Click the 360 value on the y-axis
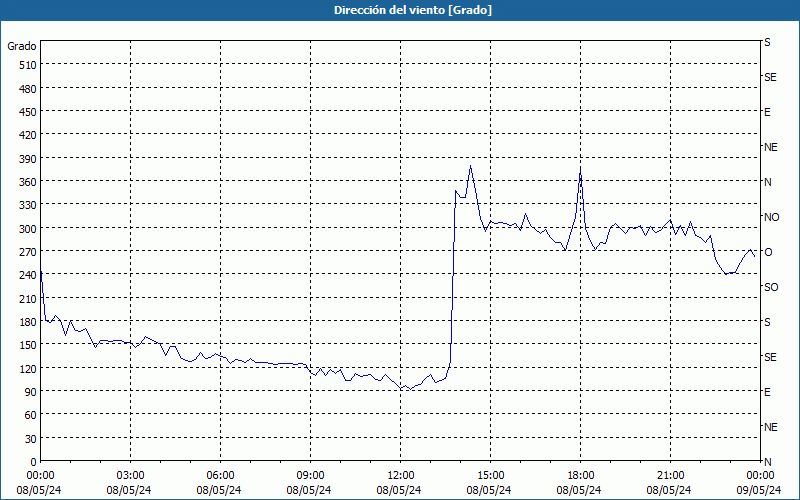 click(25, 181)
